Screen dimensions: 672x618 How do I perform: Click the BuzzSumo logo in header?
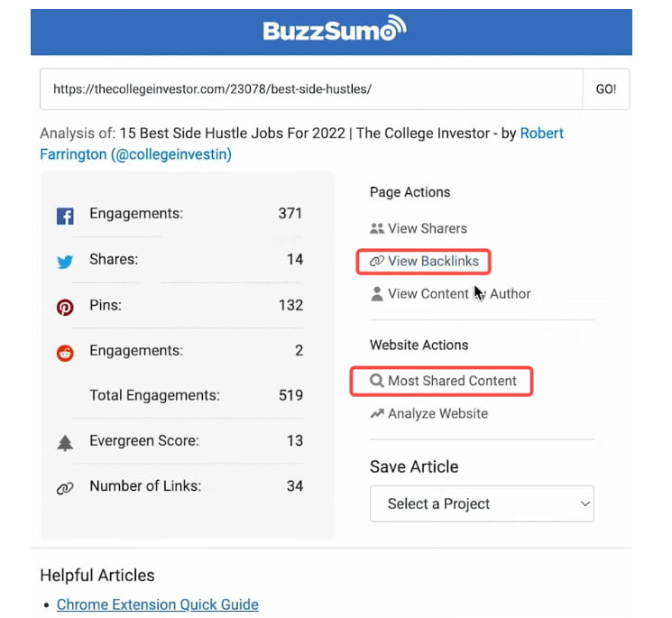tap(334, 32)
